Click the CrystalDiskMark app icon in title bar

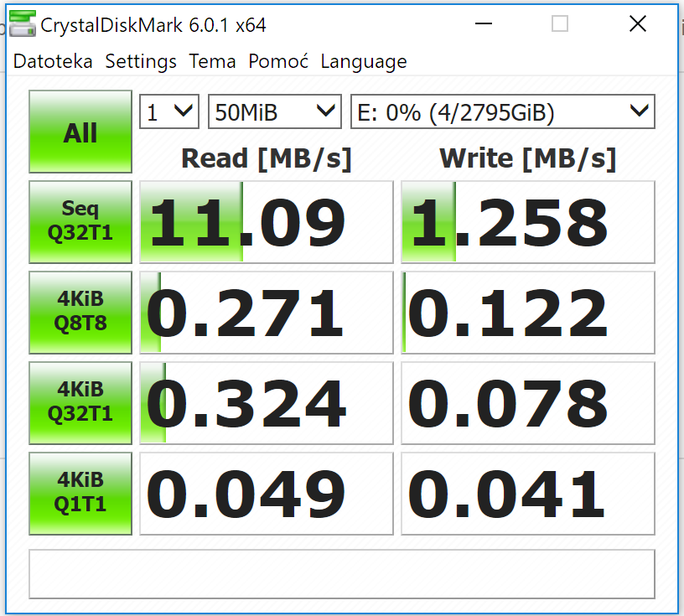(23, 24)
